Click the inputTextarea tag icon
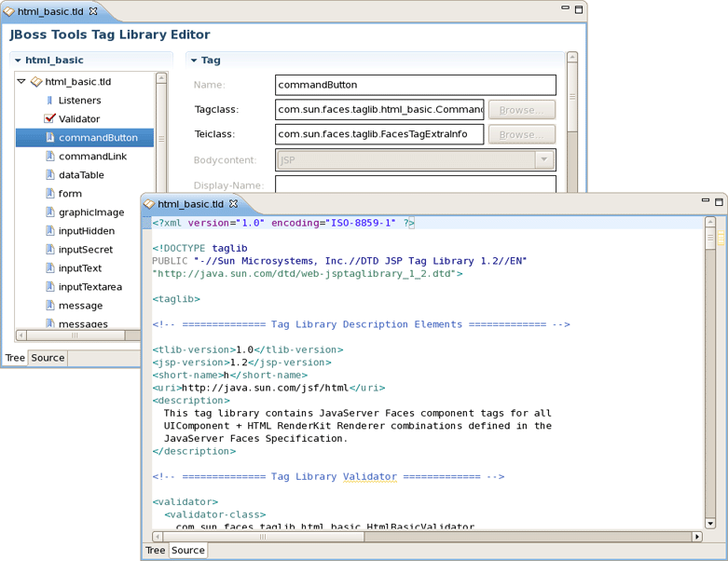 coord(50,287)
